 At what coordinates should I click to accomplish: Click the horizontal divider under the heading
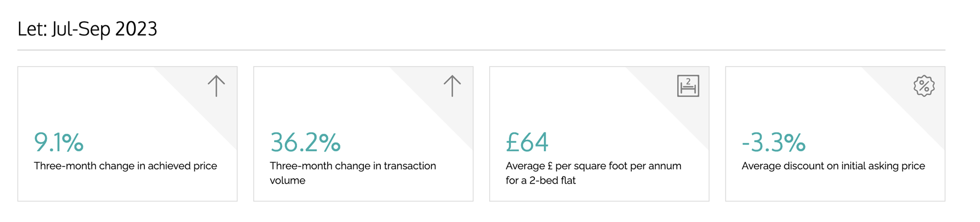point(481,50)
